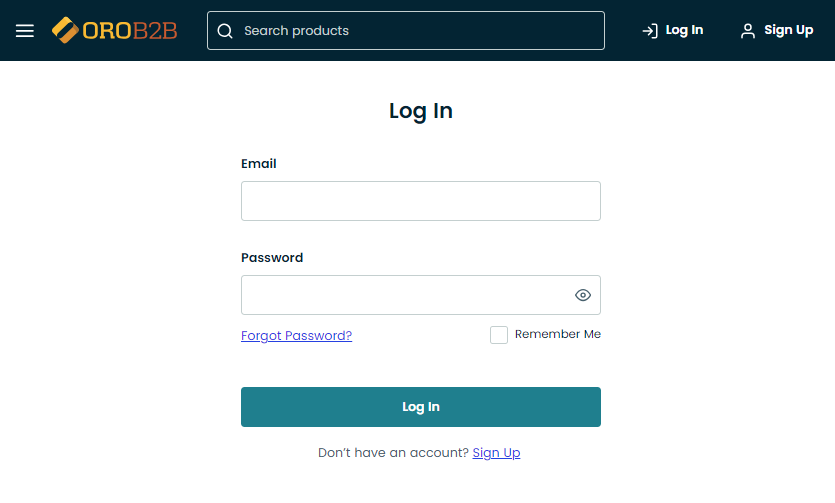Click the Log In page heading

[420, 111]
